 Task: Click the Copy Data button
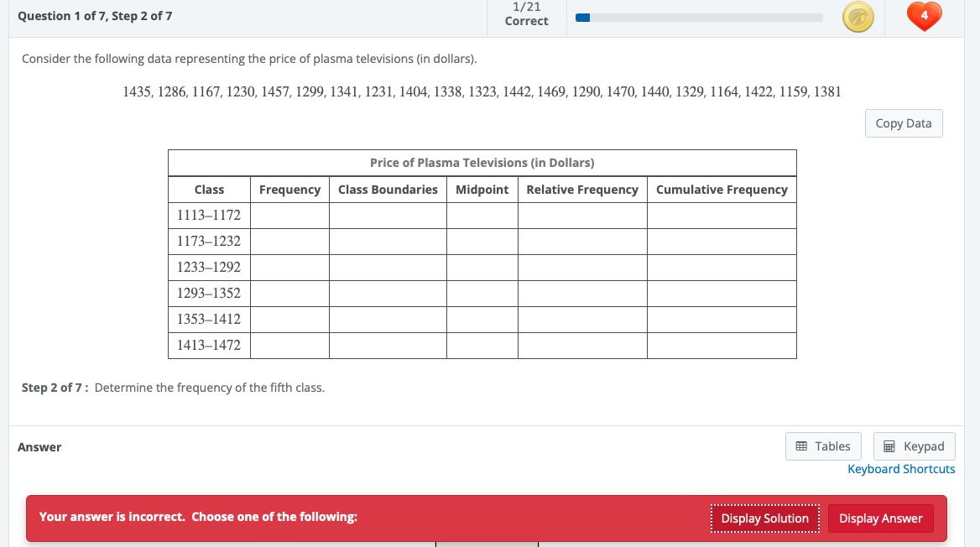[904, 123]
